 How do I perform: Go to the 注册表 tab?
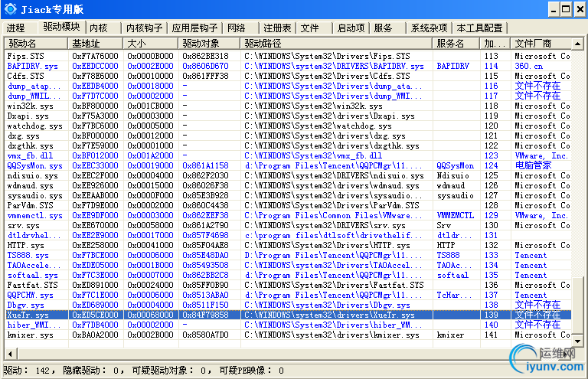277,28
